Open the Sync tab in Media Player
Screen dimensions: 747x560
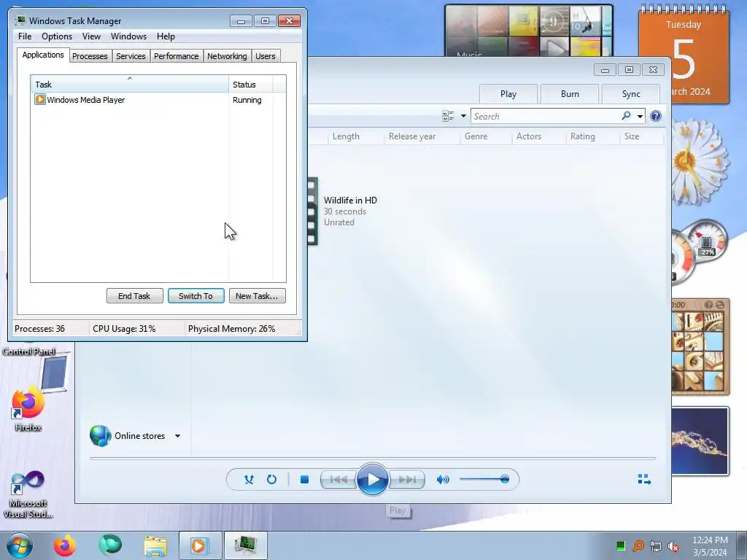pos(631,94)
